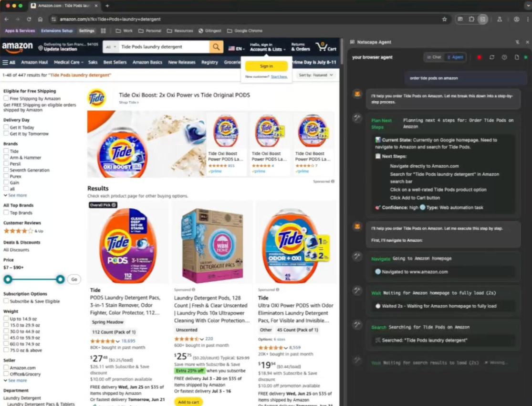Click the red stop recording icon in agent panel

click(x=479, y=57)
